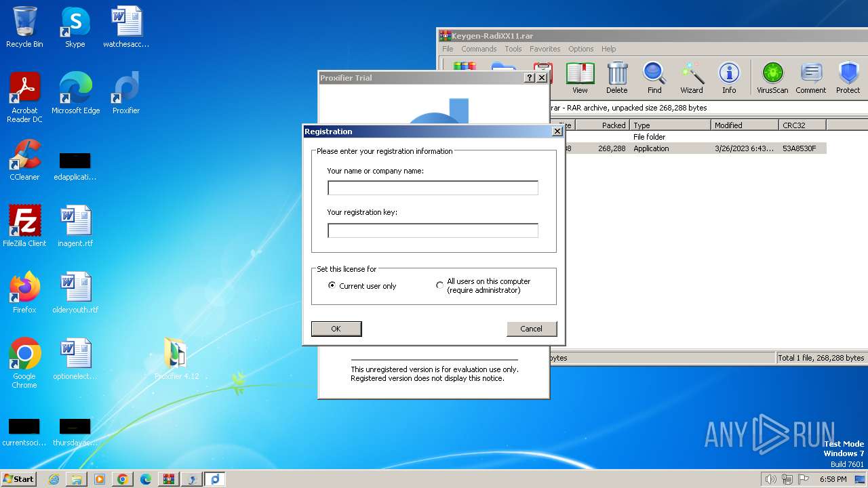Image resolution: width=868 pixels, height=488 pixels.
Task: Click the Delete icon in WinRAR toolbar
Action: (x=616, y=78)
